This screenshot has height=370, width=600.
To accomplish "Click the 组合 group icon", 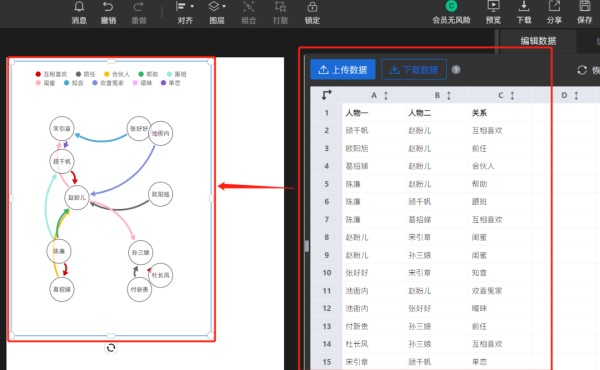I will [x=248, y=7].
